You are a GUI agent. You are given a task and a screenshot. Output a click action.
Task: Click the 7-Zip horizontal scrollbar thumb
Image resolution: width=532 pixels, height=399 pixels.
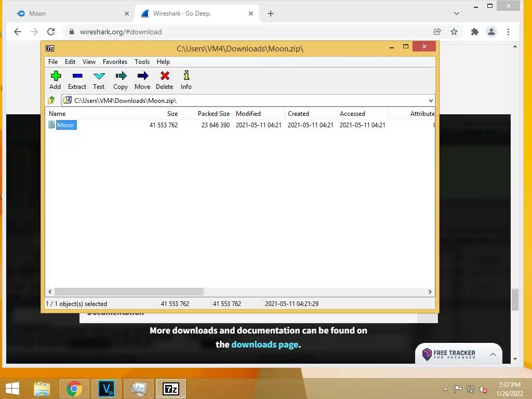[129, 292]
